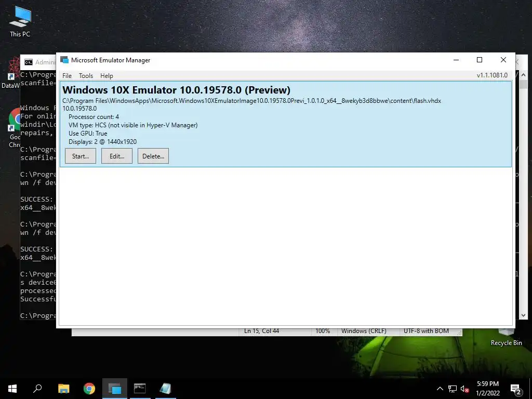This screenshot has height=399, width=532.
Task: Launch Google Chrome from the taskbar
Action: point(89,389)
